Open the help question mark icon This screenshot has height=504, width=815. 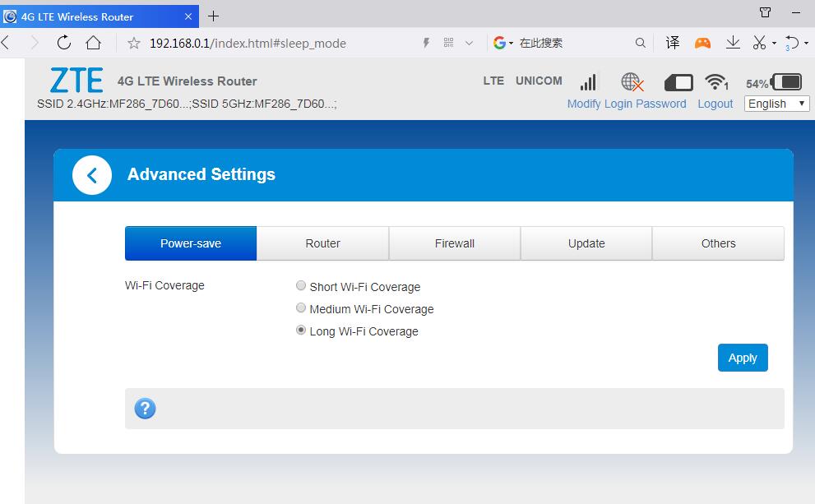(x=145, y=409)
